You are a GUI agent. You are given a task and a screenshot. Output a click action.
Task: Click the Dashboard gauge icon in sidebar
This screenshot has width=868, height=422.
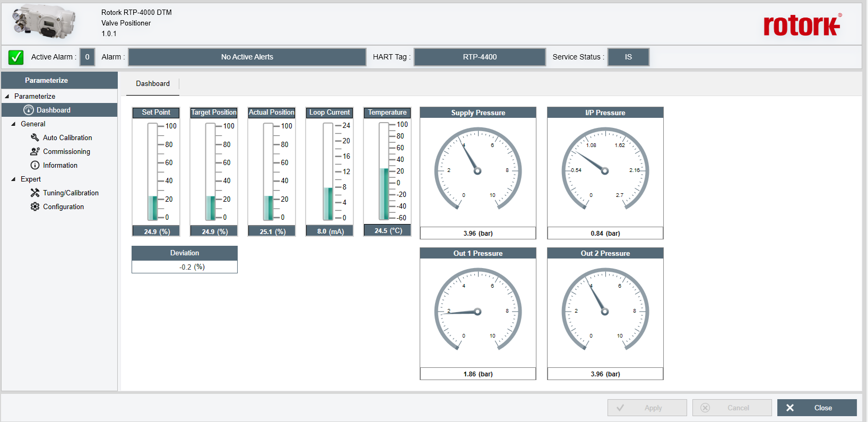pos(29,110)
